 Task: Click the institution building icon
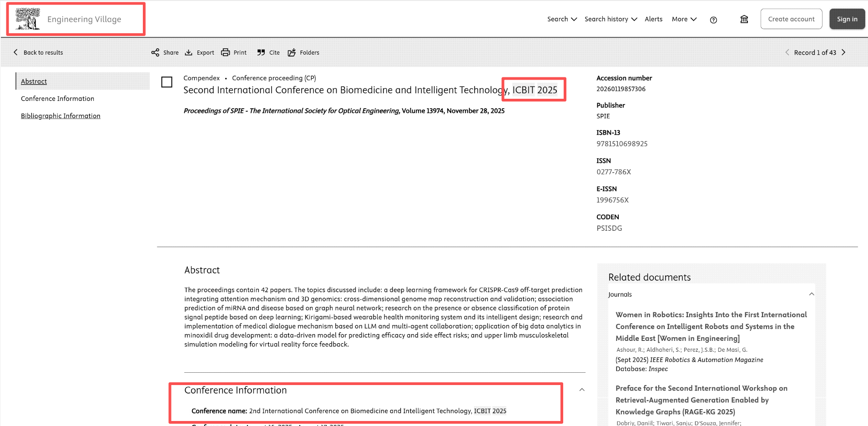point(744,19)
